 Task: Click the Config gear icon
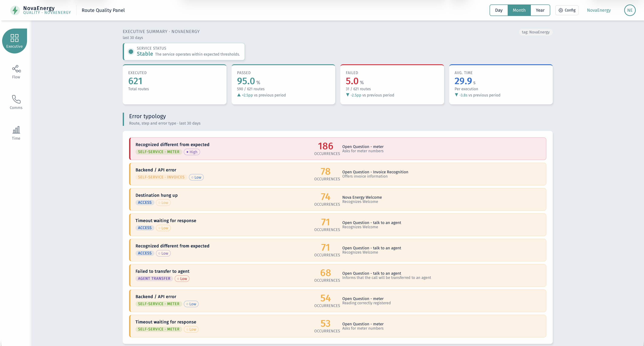click(x=561, y=10)
